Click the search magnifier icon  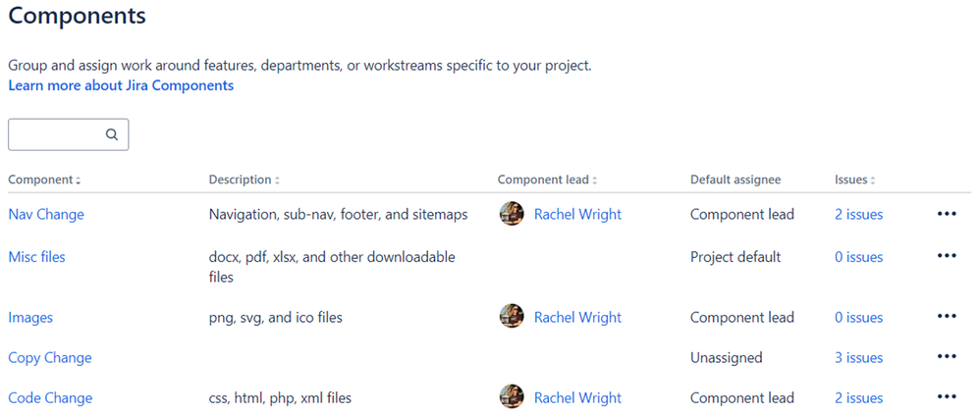click(112, 134)
